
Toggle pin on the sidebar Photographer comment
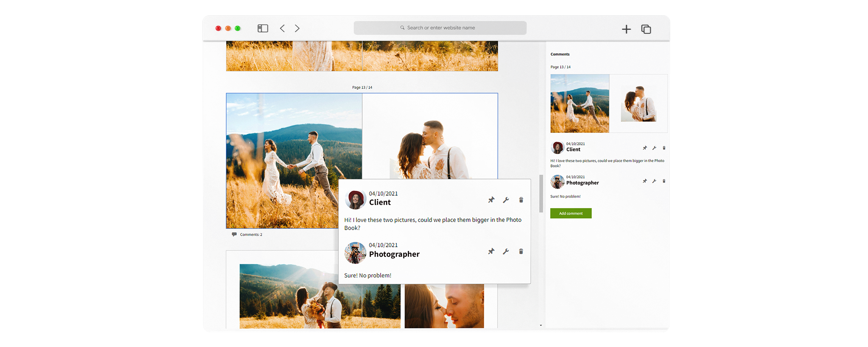644,181
